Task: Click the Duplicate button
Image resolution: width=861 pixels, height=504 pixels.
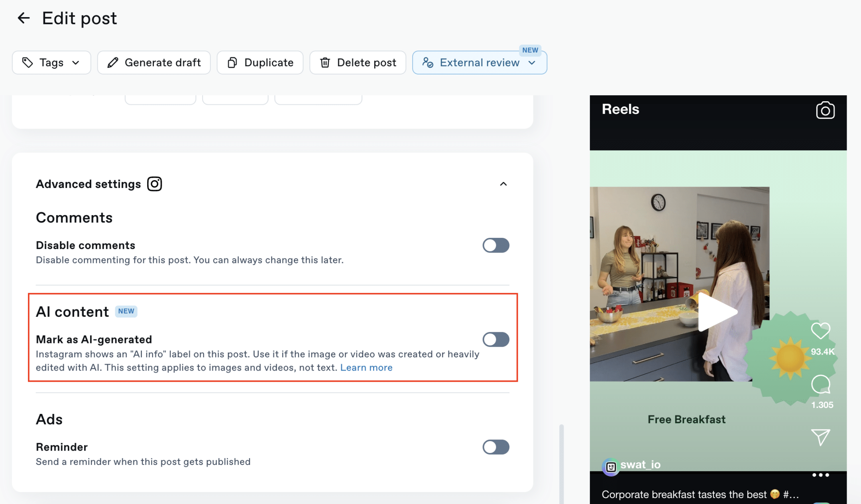Action: tap(260, 63)
